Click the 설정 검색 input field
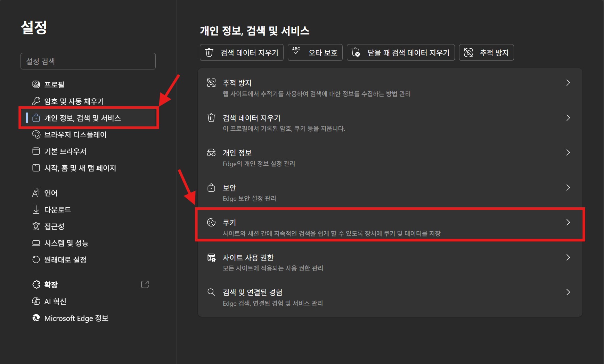 point(88,61)
